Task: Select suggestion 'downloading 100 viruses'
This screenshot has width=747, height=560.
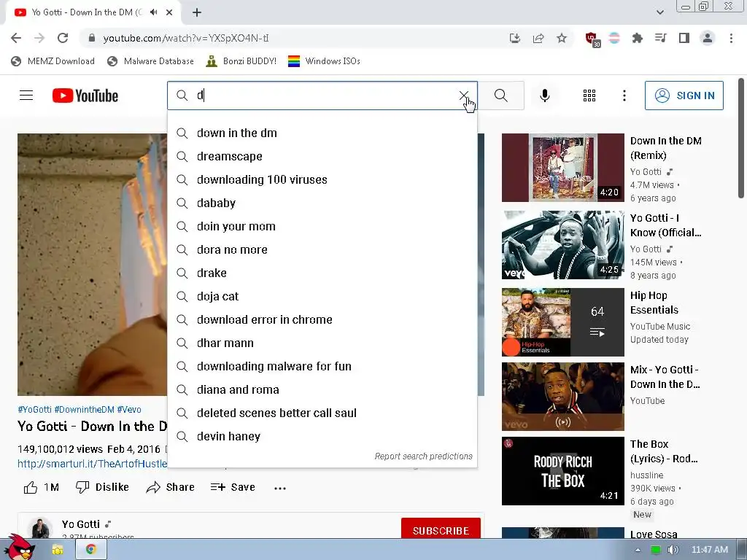Action: coord(322,179)
